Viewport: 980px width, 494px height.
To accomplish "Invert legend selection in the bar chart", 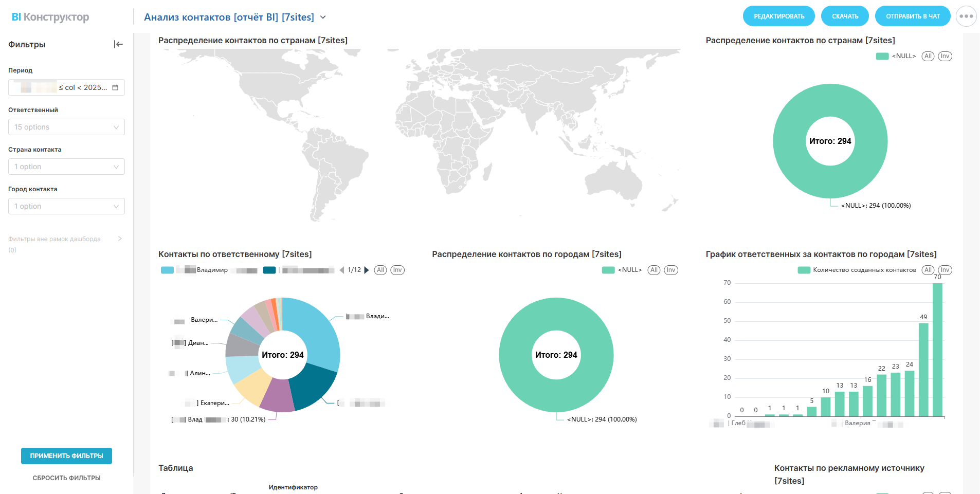I will [945, 270].
